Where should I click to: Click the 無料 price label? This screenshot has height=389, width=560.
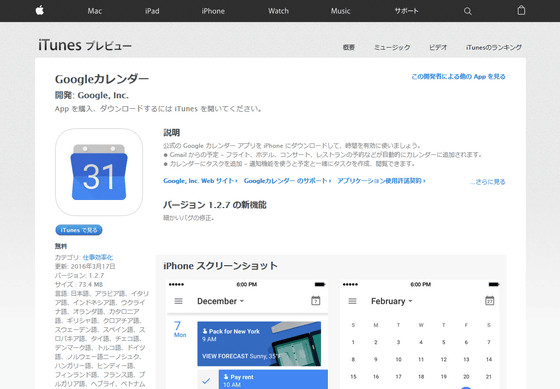(61, 246)
